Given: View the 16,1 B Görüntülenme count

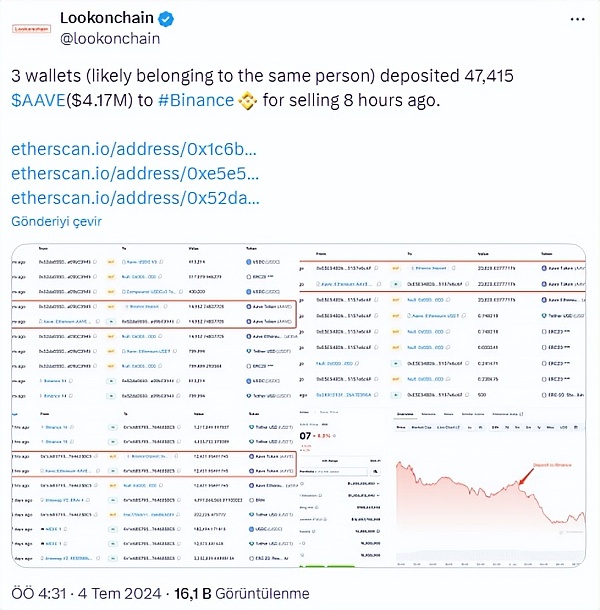Looking at the screenshot, I should coord(241,593).
